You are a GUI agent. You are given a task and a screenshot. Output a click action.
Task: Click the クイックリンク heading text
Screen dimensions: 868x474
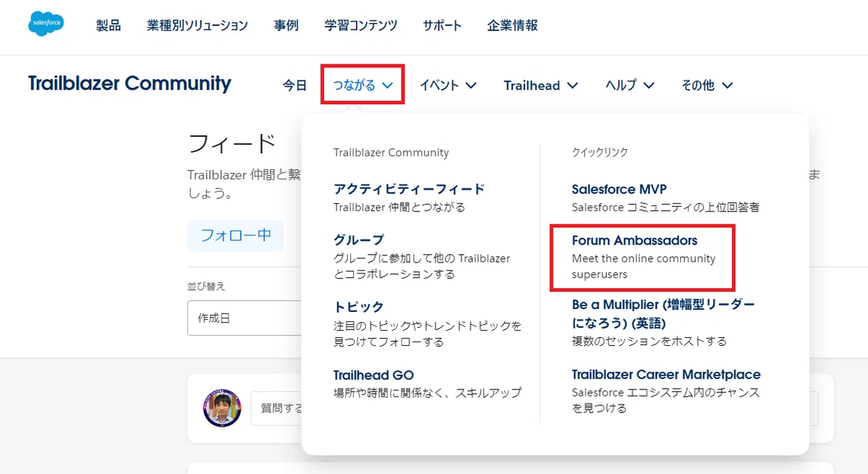pos(600,153)
